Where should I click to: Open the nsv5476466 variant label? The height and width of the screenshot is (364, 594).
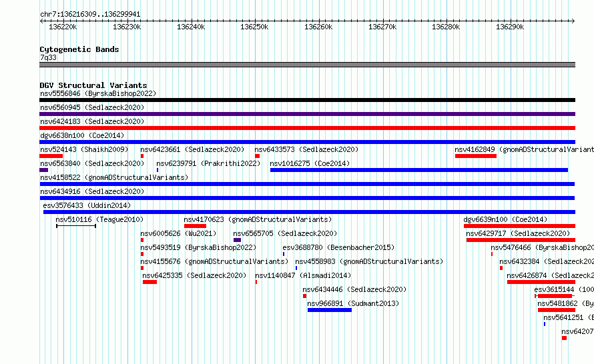[542, 247]
